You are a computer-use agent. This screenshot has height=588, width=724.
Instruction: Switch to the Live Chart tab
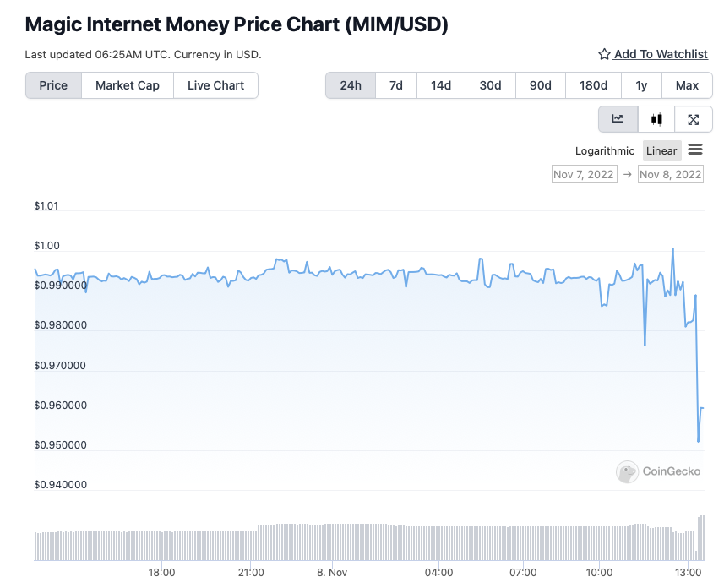pyautogui.click(x=215, y=85)
